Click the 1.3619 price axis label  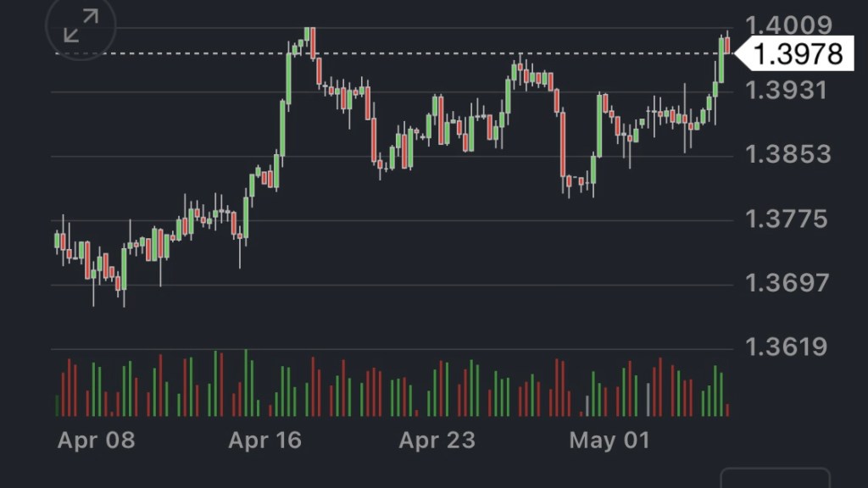pos(786,347)
